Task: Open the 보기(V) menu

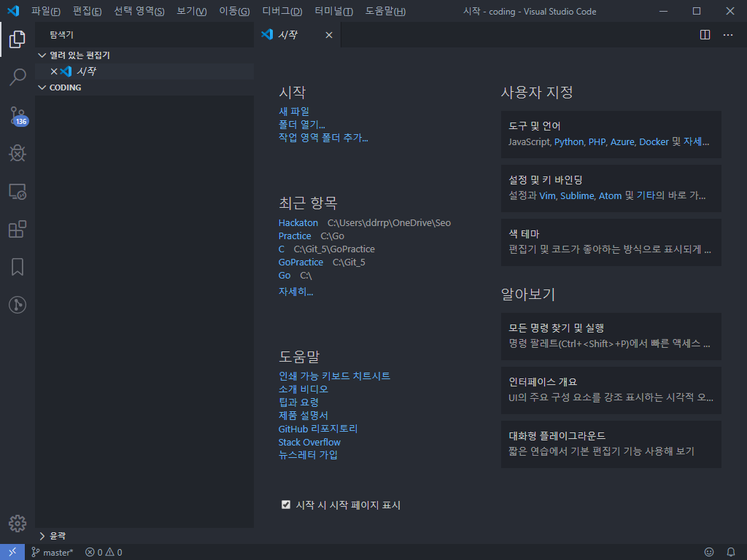Action: point(192,11)
